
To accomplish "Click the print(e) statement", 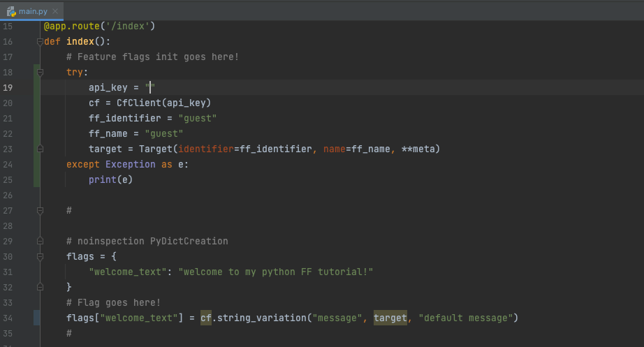I will pyautogui.click(x=110, y=180).
